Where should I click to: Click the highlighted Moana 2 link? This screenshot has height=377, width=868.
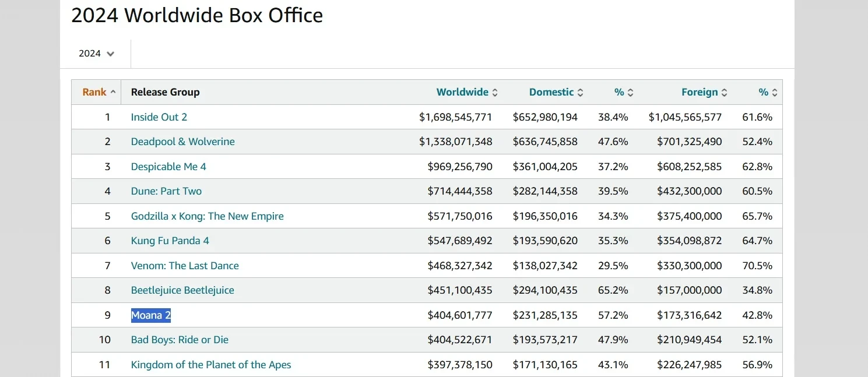151,315
